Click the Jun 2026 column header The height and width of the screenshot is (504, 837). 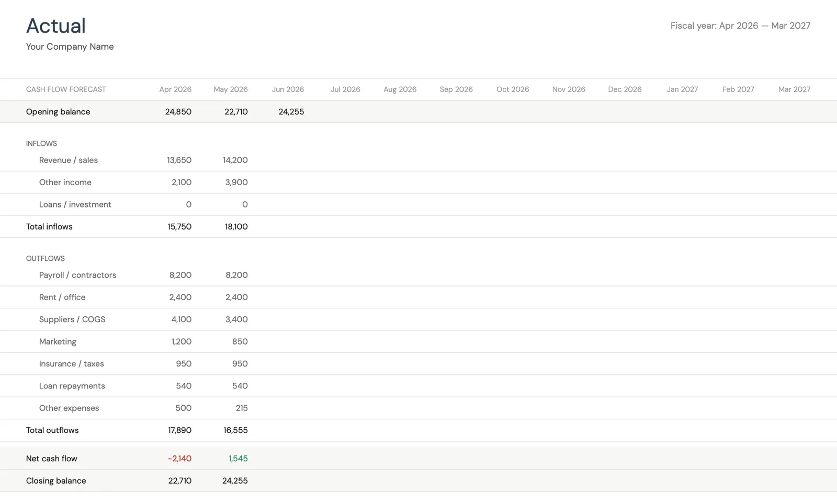coord(288,89)
